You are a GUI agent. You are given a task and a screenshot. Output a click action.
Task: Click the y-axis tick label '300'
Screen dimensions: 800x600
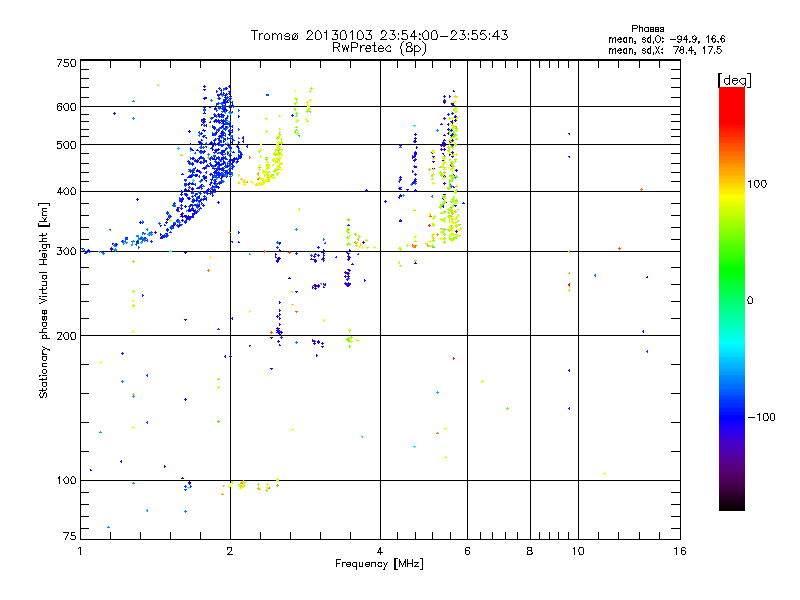coord(66,252)
